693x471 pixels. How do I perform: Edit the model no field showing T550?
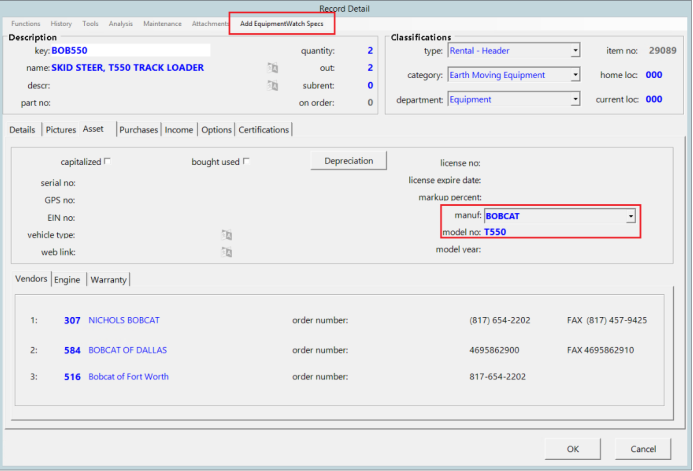[495, 232]
